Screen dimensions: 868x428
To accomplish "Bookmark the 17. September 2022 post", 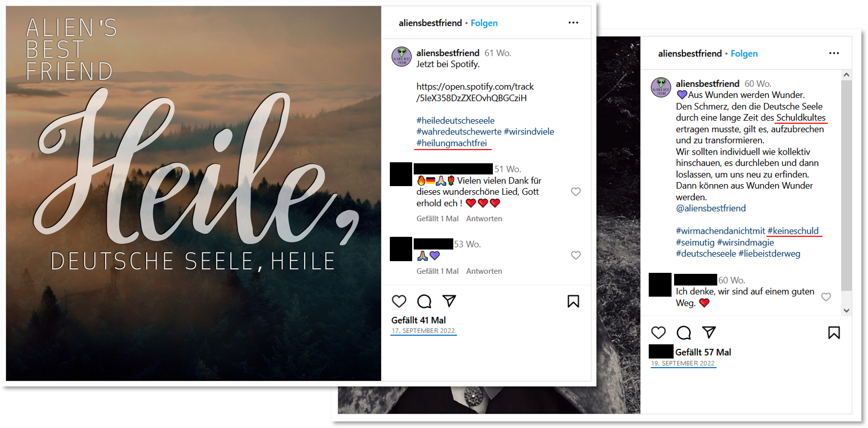I will (573, 301).
